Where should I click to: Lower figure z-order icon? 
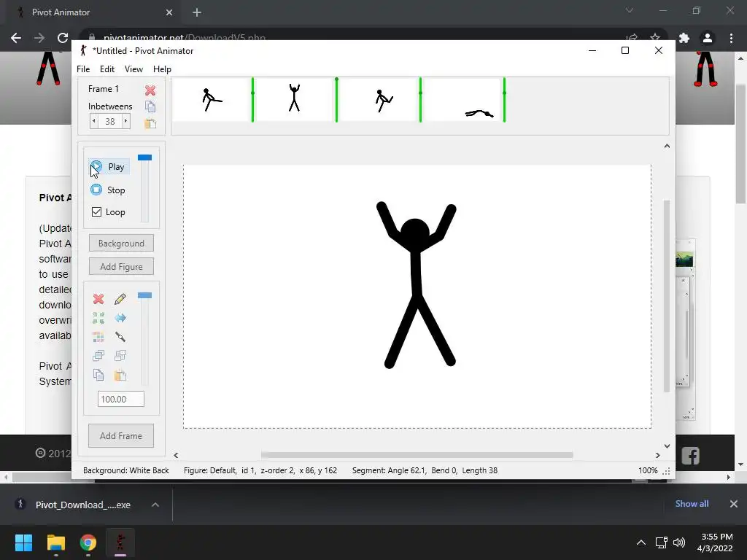pos(120,356)
